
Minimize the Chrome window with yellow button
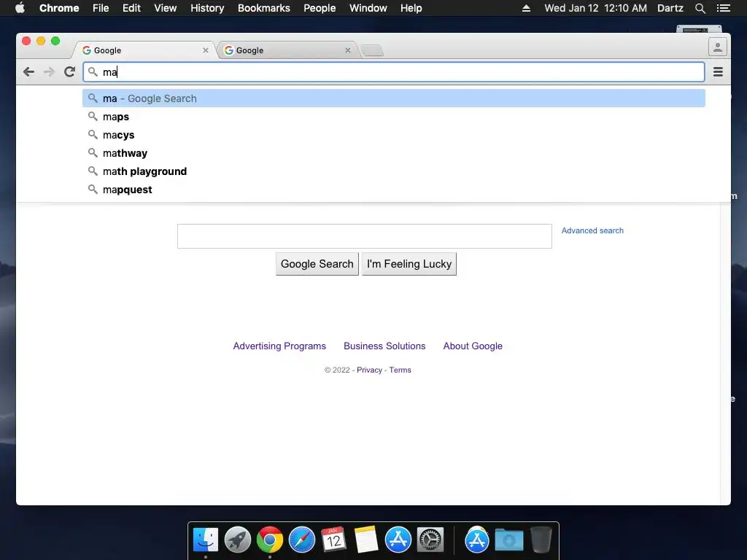coord(41,41)
